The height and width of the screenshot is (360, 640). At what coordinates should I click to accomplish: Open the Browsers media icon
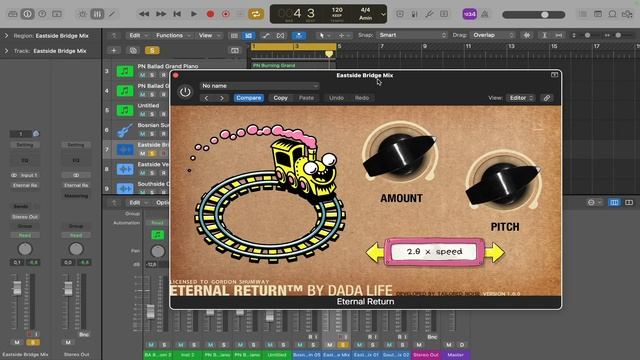coord(627,14)
